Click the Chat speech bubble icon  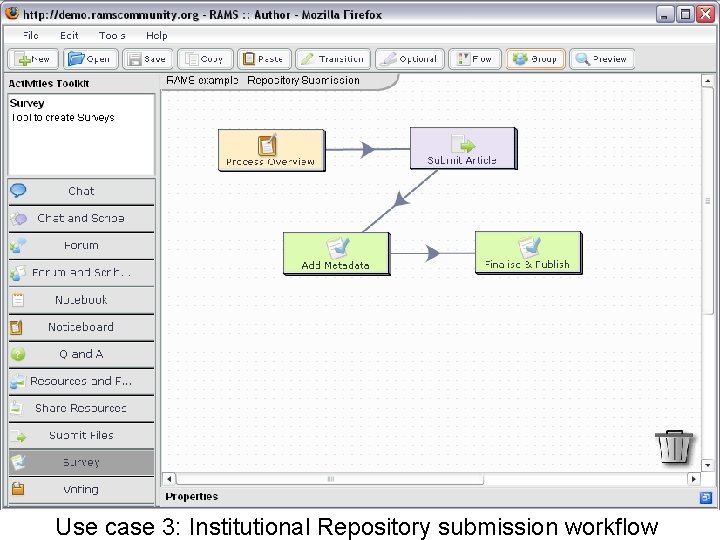(18, 191)
